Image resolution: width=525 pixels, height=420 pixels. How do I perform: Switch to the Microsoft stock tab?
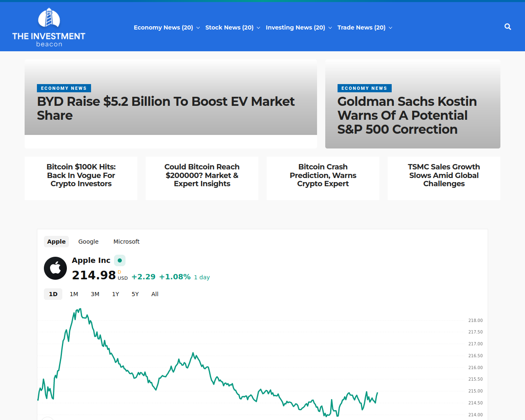[126, 242]
